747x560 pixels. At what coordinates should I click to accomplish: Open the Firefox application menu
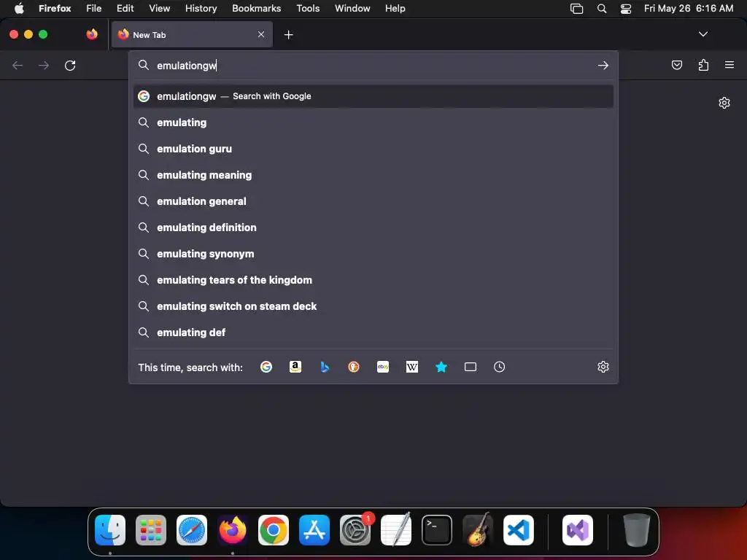click(x=729, y=65)
